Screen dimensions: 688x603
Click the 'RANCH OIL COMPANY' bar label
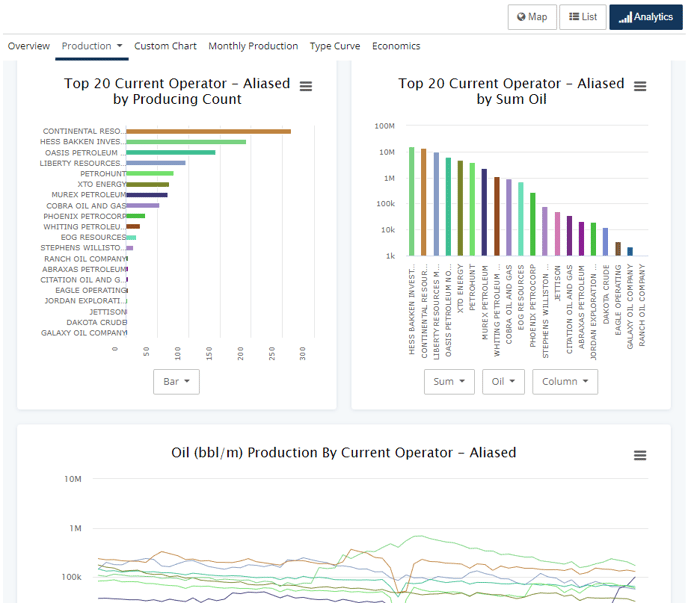coord(85,259)
